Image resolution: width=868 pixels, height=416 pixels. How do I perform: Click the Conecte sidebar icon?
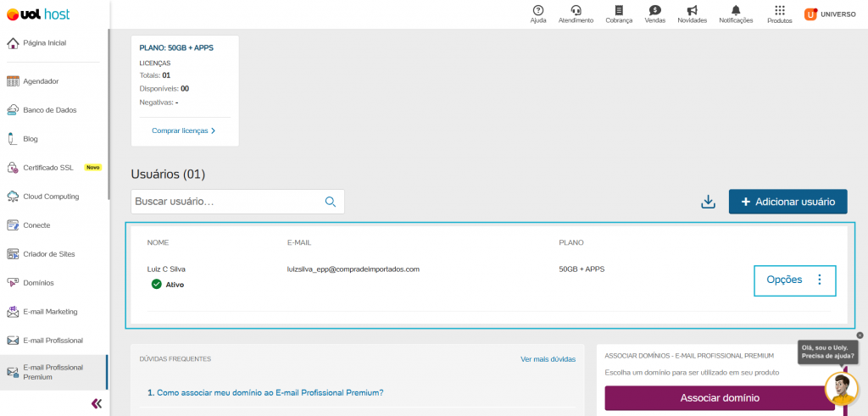14,225
